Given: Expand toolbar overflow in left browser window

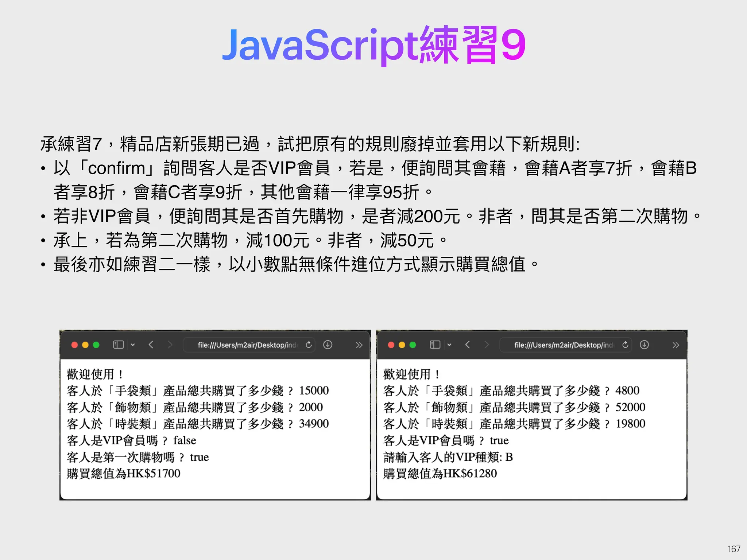Looking at the screenshot, I should 359,345.
